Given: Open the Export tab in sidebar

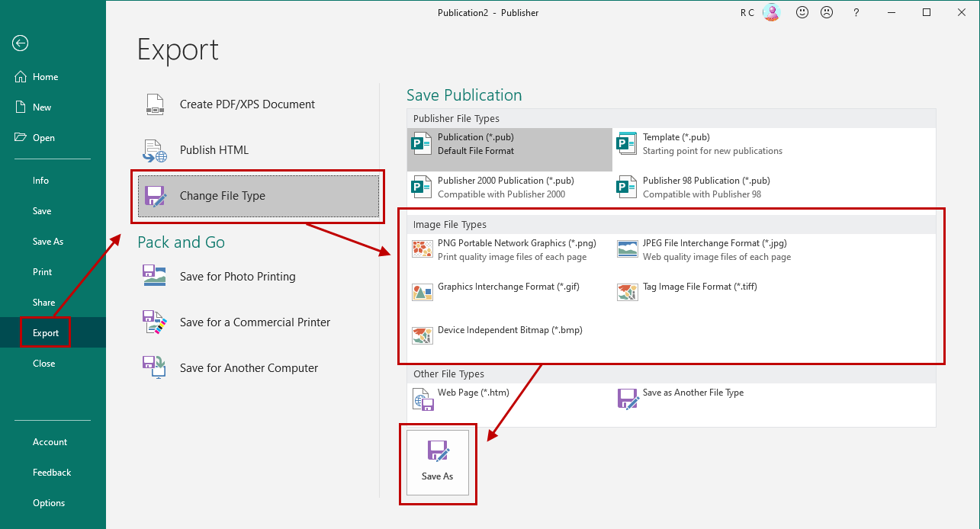Looking at the screenshot, I should (46, 333).
